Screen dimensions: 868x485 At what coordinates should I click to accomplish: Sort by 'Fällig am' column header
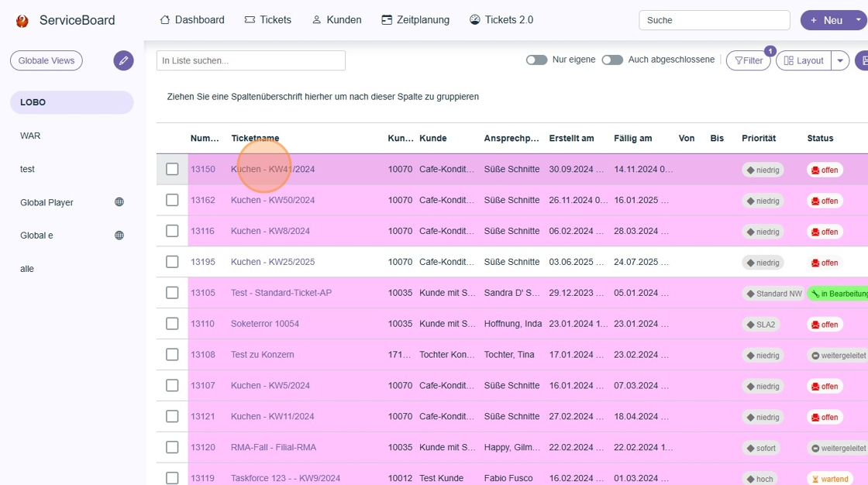[x=632, y=139]
